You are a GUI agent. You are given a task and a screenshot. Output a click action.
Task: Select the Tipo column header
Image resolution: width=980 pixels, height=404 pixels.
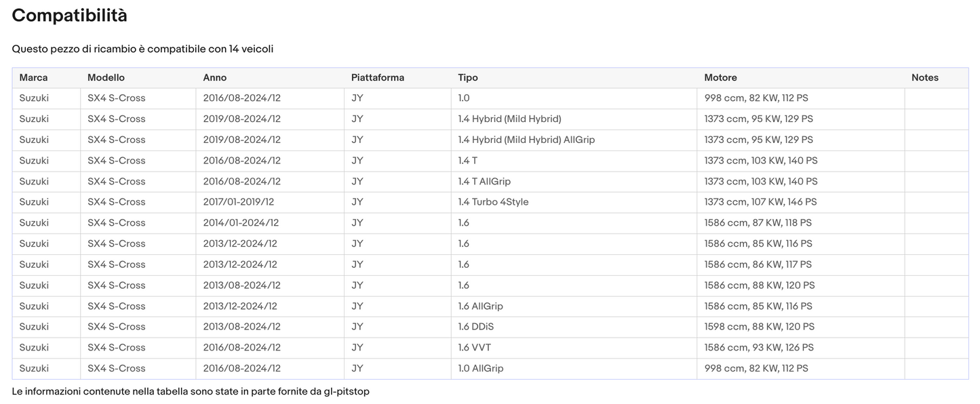coord(468,78)
